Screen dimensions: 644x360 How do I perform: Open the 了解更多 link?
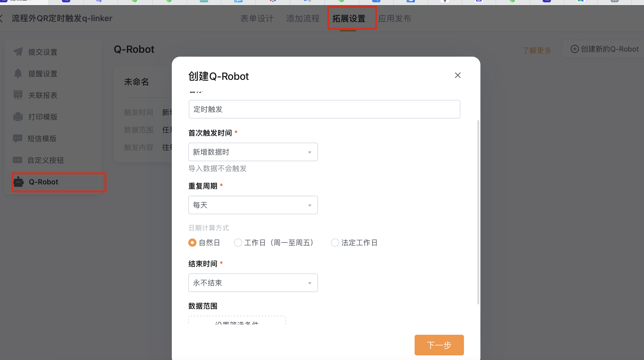pyautogui.click(x=537, y=50)
